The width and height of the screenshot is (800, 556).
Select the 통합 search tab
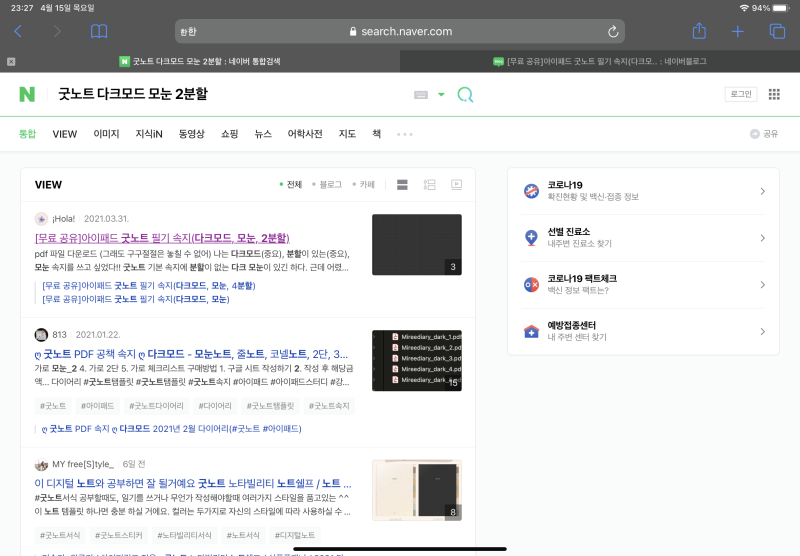tap(28, 134)
